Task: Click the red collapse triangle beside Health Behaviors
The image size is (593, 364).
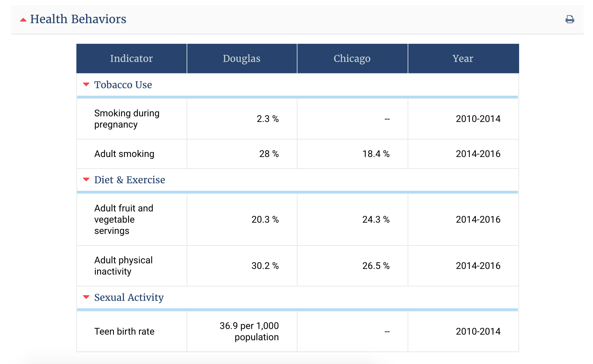Action: (x=23, y=19)
